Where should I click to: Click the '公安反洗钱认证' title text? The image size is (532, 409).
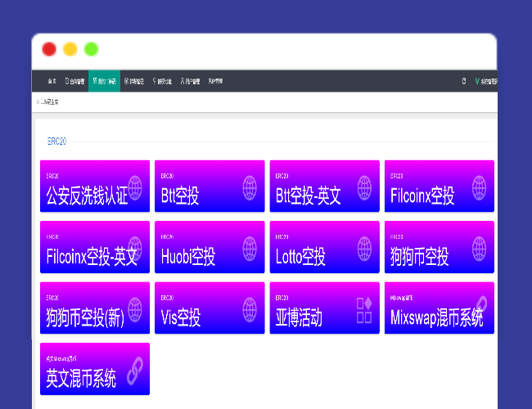(x=88, y=196)
